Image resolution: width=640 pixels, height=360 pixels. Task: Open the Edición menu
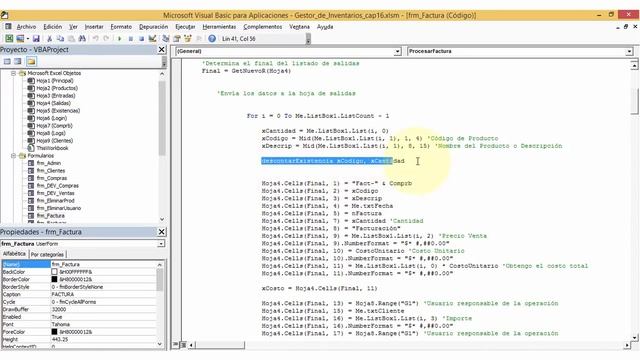[x=53, y=27]
